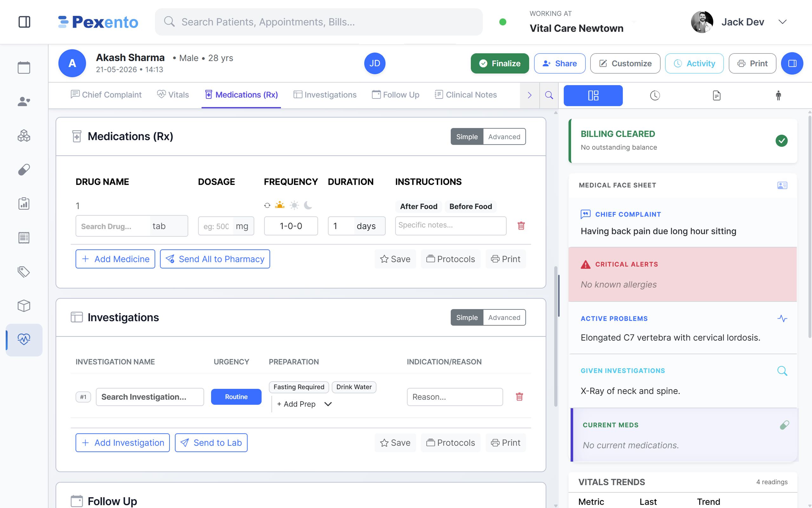The height and width of the screenshot is (508, 812).
Task: Open the body figure icon in right panel
Action: point(778,95)
